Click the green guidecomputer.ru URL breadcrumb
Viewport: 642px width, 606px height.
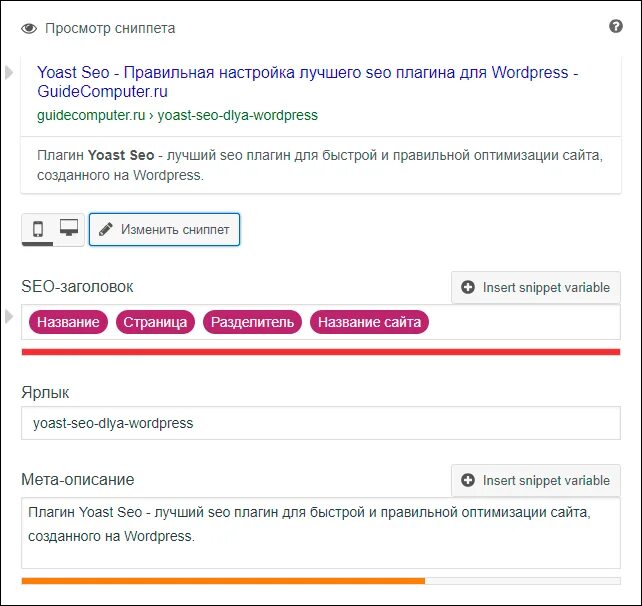[177, 115]
